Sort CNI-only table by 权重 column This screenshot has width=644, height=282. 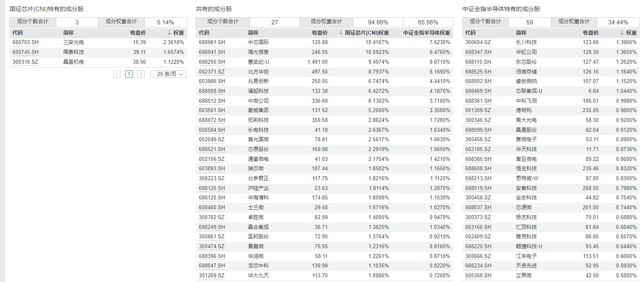[176, 33]
